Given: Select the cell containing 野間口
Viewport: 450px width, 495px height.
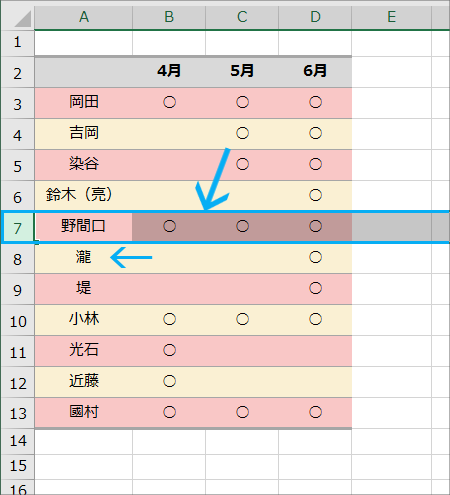Looking at the screenshot, I should click(x=84, y=227).
